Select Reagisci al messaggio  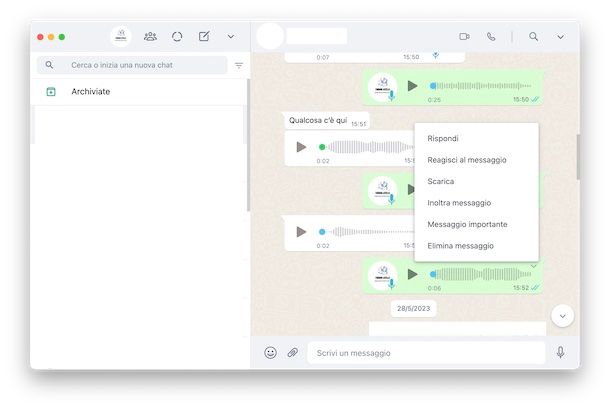click(477, 160)
